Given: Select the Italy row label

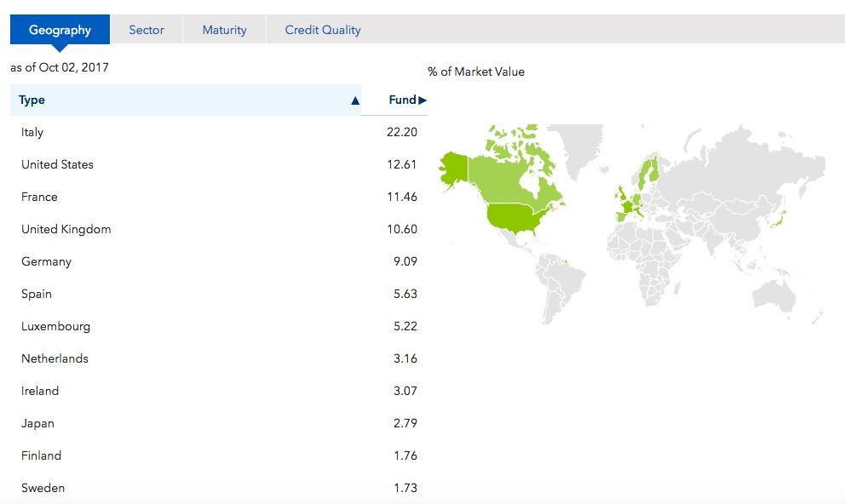Looking at the screenshot, I should coord(32,132).
